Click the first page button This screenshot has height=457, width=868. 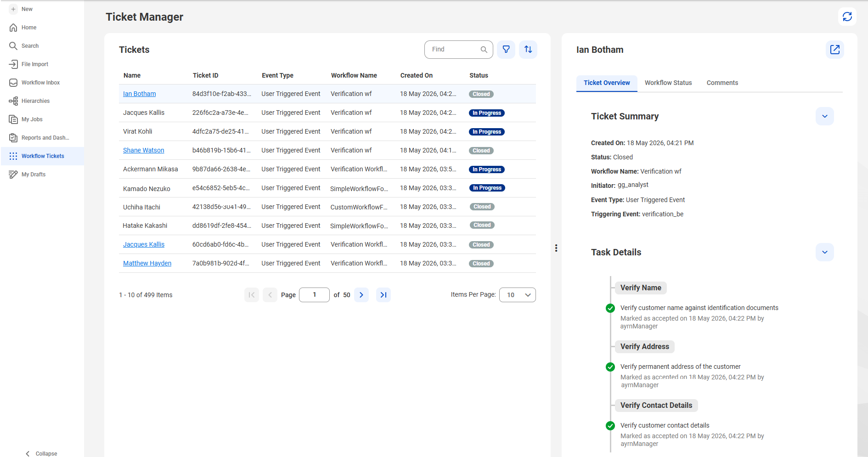point(252,295)
